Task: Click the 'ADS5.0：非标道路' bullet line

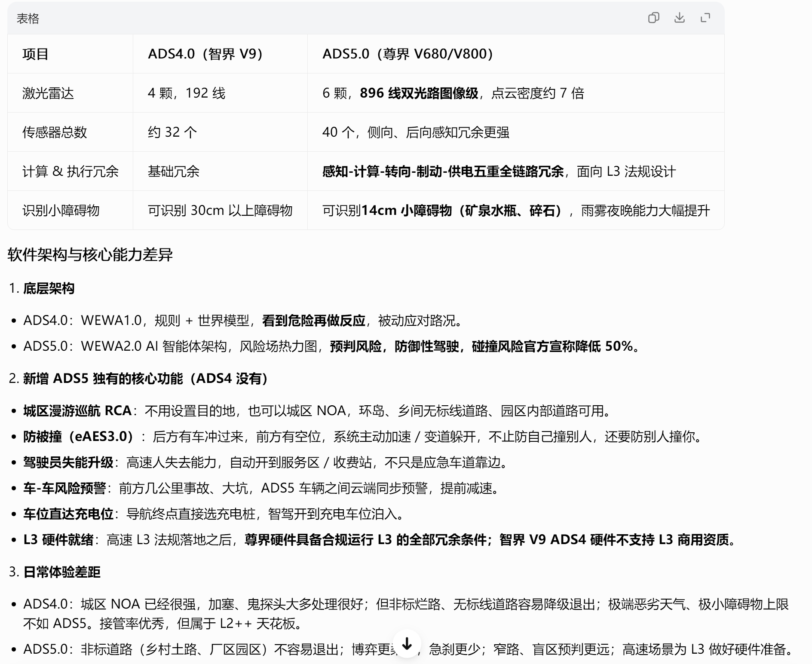Action: 408,649
